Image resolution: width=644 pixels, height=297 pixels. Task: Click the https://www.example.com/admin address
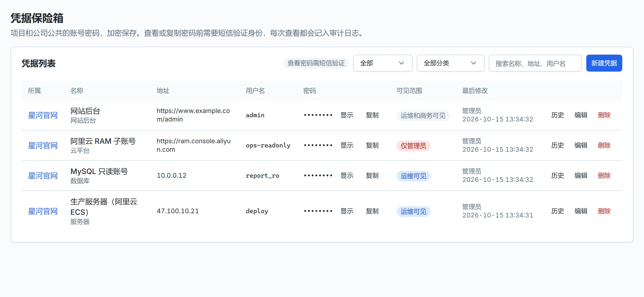pyautogui.click(x=193, y=115)
